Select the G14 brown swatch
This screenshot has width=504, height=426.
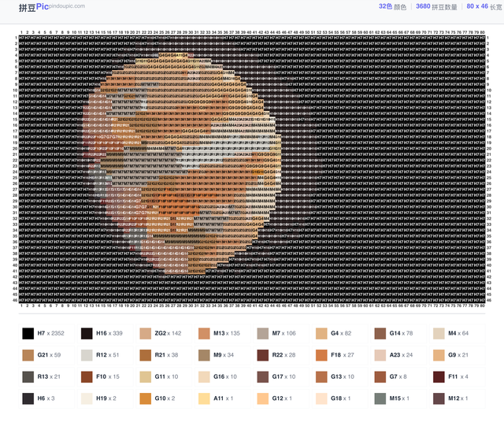click(x=380, y=333)
